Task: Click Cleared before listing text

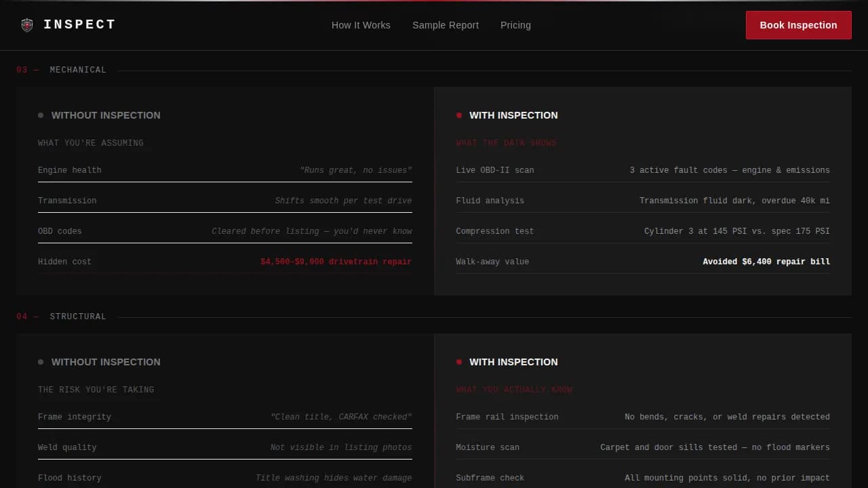Action: [312, 231]
